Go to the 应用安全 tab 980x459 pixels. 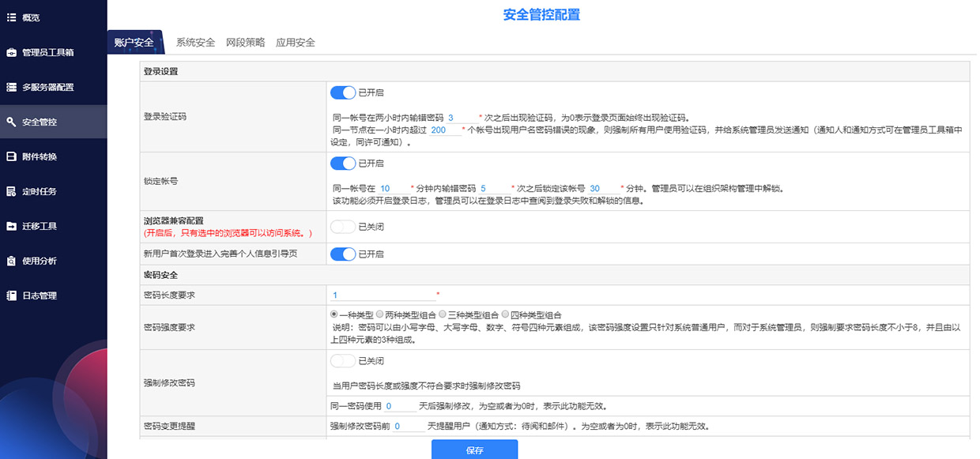(x=295, y=43)
